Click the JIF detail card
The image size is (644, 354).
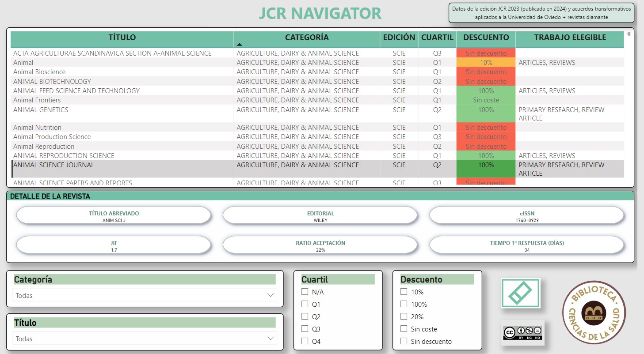pyautogui.click(x=114, y=245)
